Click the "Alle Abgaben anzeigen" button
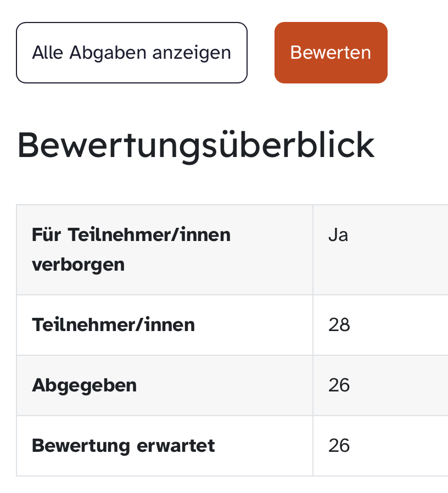Image resolution: width=448 pixels, height=493 pixels. 132,53
